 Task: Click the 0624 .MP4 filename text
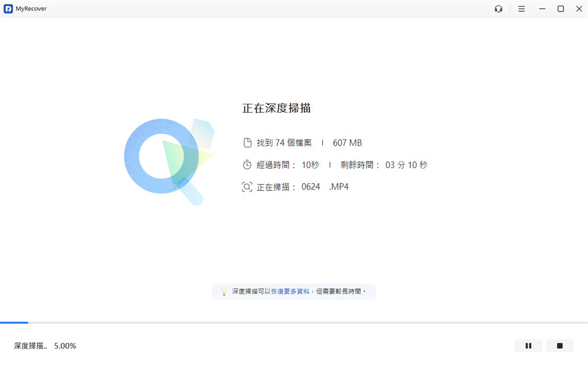325,187
